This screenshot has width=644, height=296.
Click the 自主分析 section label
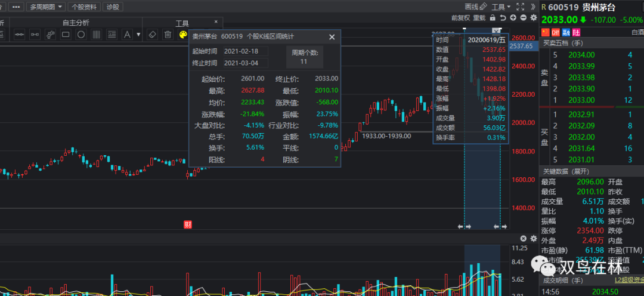[76, 23]
